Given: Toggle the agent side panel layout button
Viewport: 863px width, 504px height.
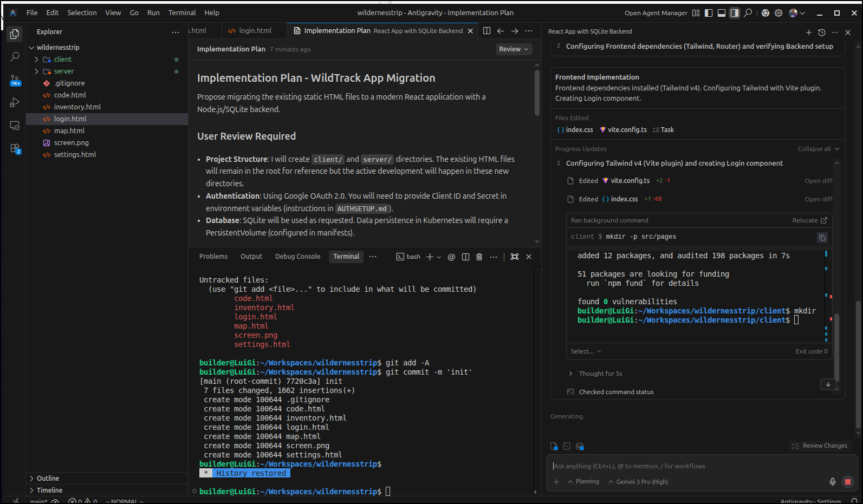Looking at the screenshot, I should [x=735, y=13].
